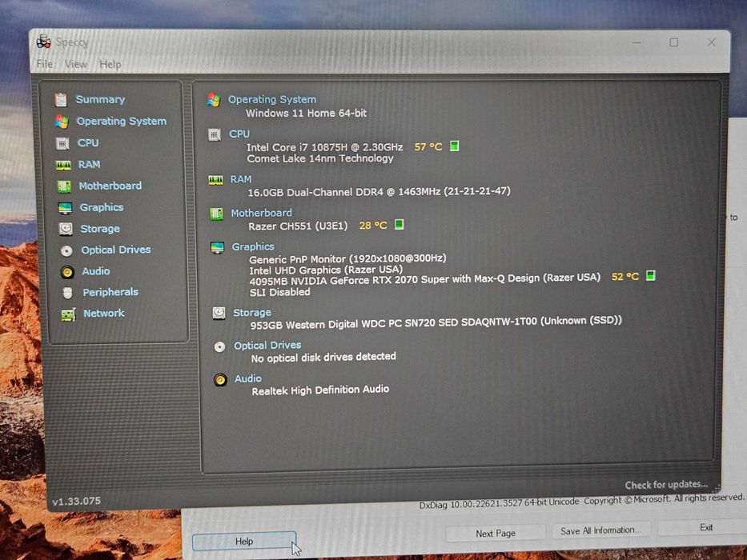This screenshot has width=747, height=560.
Task: Click the Optical Drives heading in summary
Action: 267,346
